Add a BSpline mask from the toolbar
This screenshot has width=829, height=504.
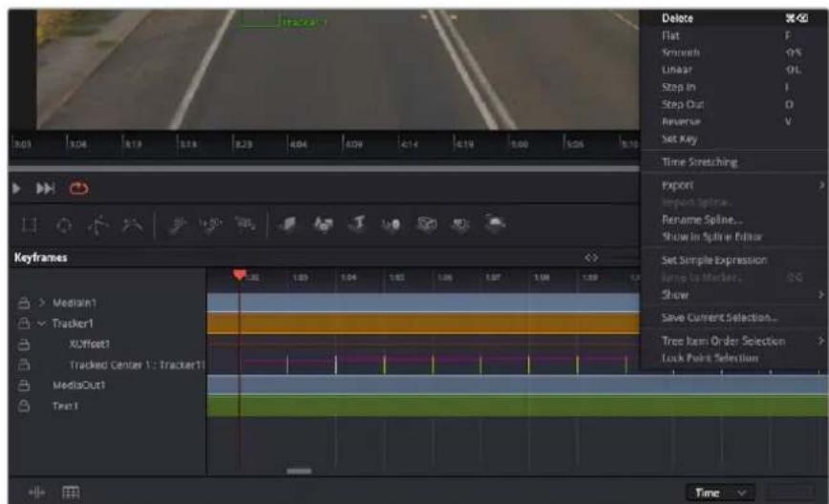(x=132, y=225)
